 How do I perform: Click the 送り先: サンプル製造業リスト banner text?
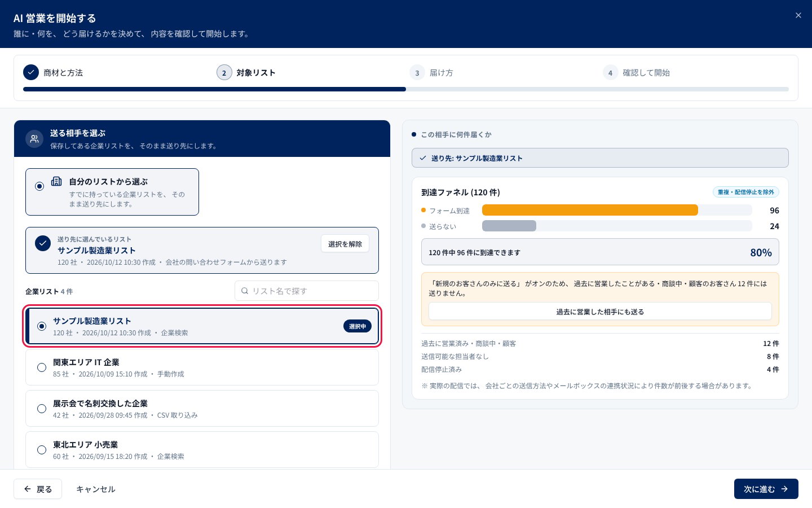(x=477, y=158)
